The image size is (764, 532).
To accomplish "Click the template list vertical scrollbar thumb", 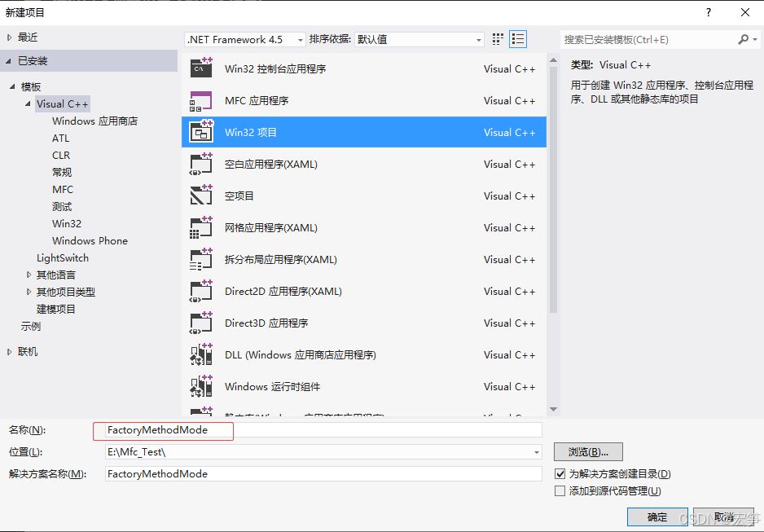I will (553, 190).
